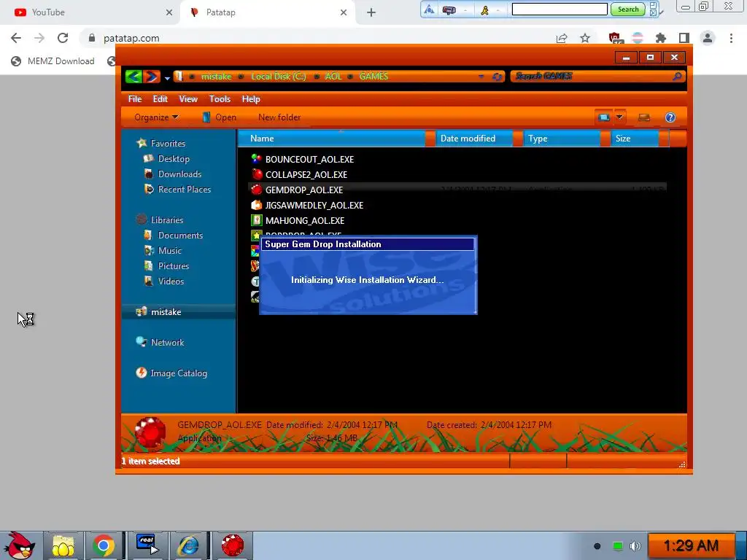Select the BOUNCEOUT_AOL.EXE file icon
Viewport: 747px width, 560px height.
pyautogui.click(x=256, y=159)
